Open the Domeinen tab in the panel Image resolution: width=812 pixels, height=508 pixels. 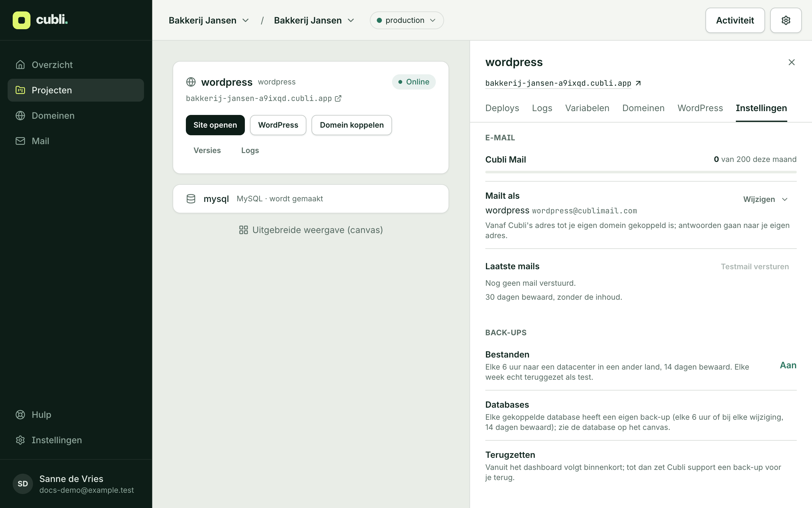point(643,108)
